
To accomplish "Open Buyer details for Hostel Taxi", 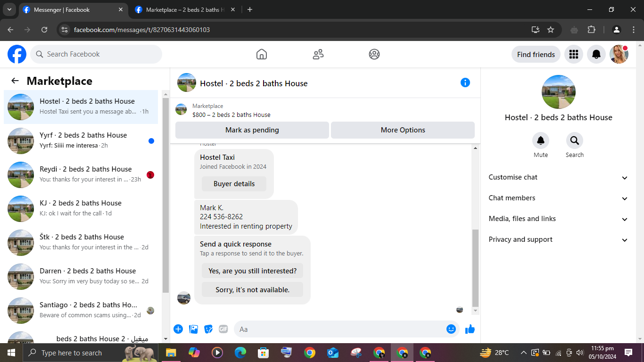I will click(x=234, y=184).
